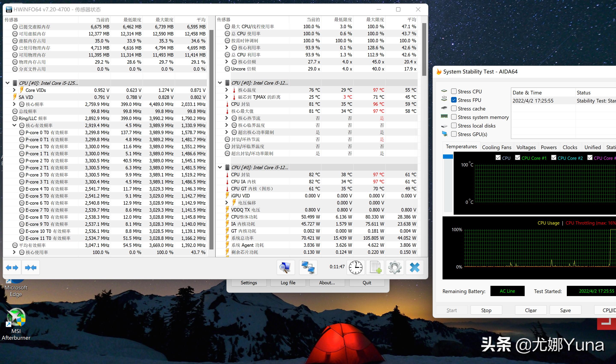Click the network computers icon in HWiNFO toolbar
This screenshot has height=364, width=616.
308,267
